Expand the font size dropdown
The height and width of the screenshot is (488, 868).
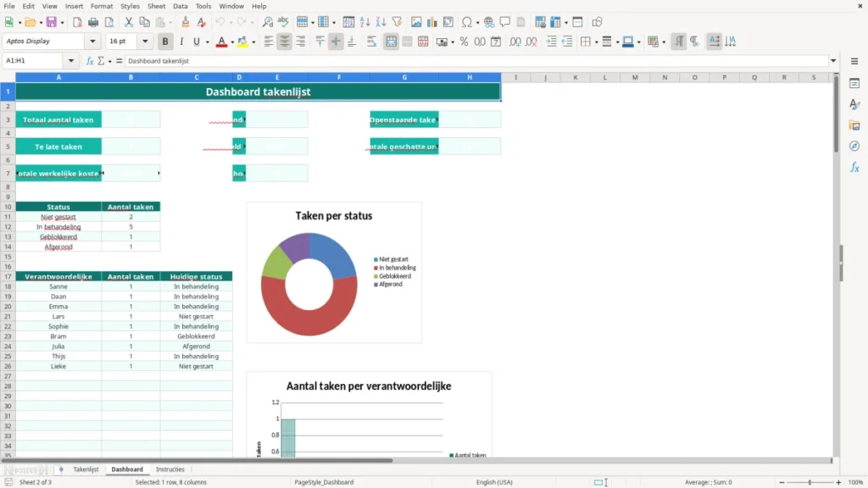tap(145, 42)
